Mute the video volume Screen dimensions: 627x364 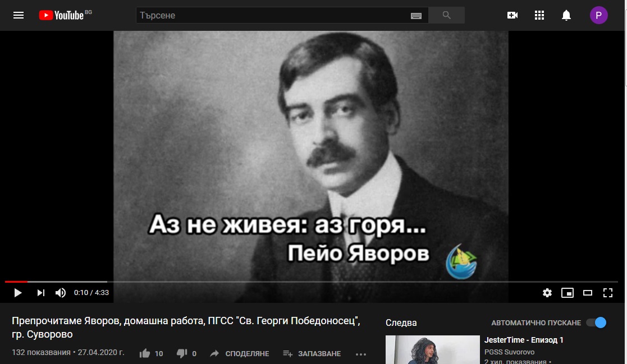[x=61, y=292]
